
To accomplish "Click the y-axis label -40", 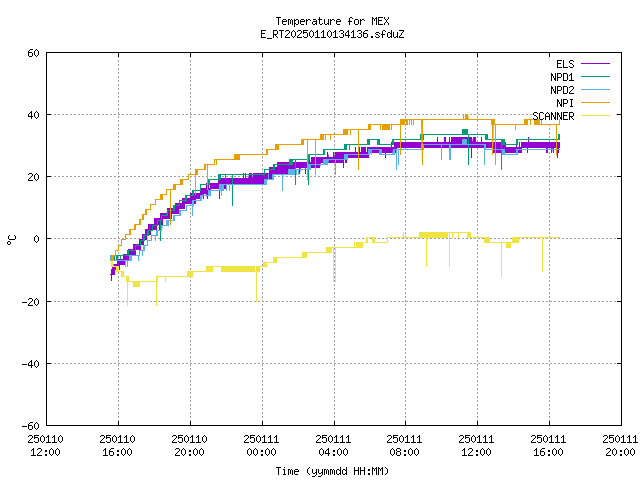I will (31, 364).
